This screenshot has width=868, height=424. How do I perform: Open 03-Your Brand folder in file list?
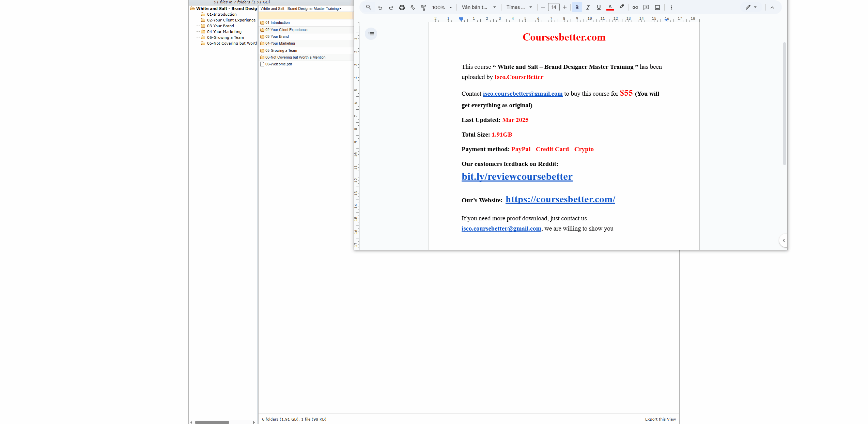tap(306, 36)
